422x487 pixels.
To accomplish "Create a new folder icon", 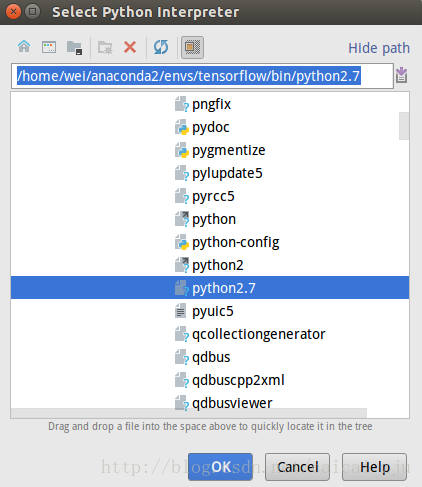I will coord(105,47).
